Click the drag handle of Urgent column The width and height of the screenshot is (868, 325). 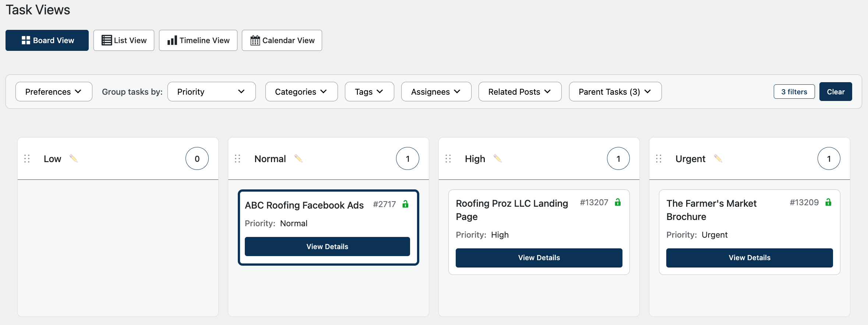(659, 158)
